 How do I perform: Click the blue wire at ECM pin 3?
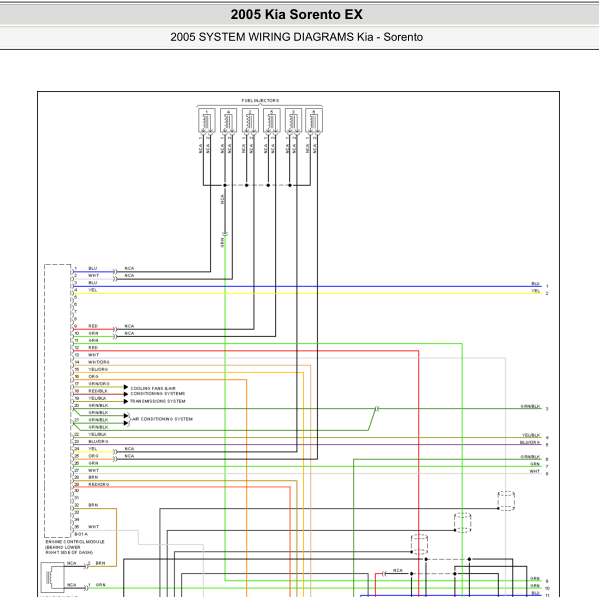[307, 286]
